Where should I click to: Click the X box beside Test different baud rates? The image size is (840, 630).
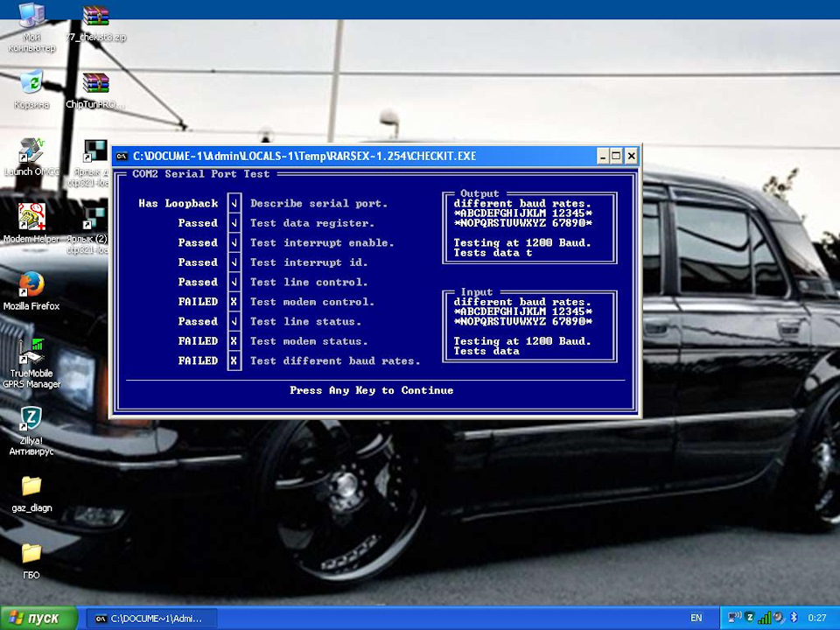pos(234,360)
